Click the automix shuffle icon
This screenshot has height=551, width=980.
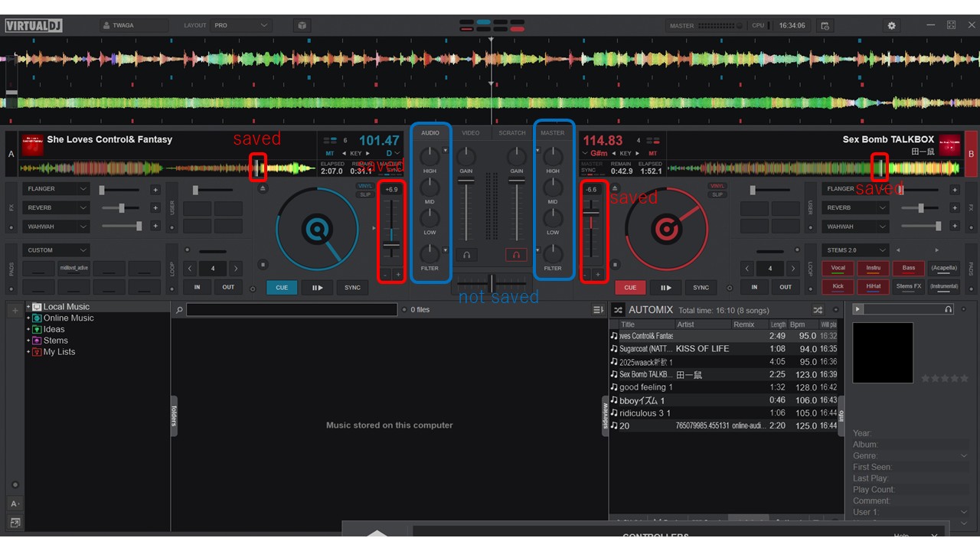click(x=818, y=310)
